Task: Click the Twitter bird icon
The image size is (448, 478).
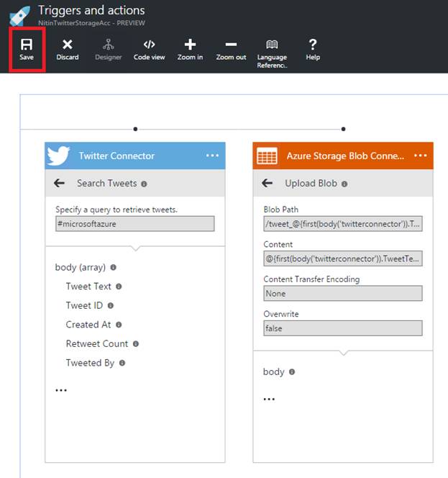Action: pos(58,155)
